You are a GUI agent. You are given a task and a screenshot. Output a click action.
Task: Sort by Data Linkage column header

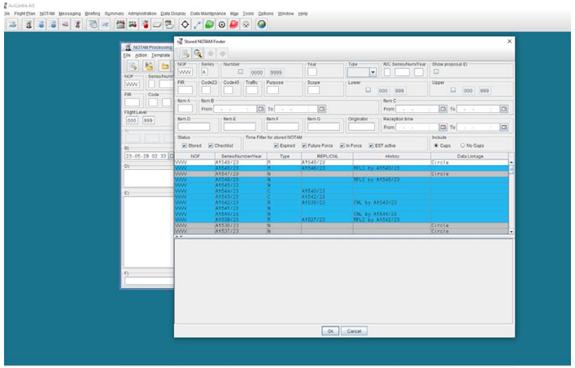[470, 156]
